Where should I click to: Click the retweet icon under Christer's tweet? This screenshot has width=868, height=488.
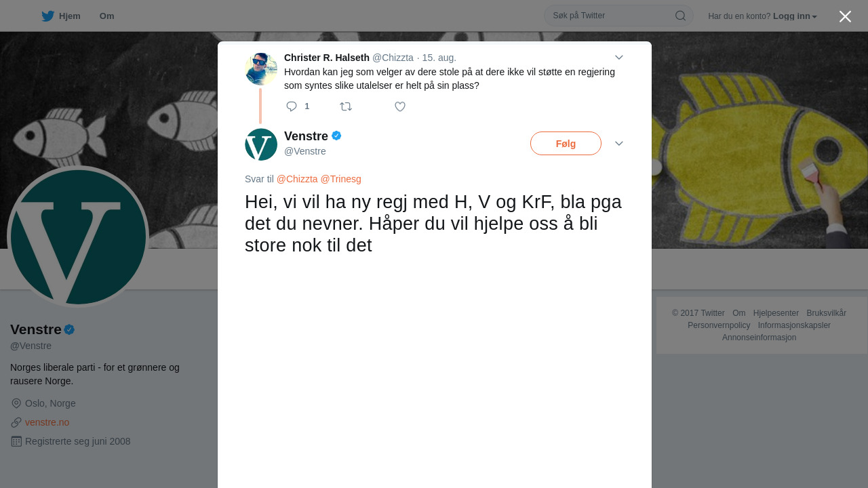tap(346, 106)
